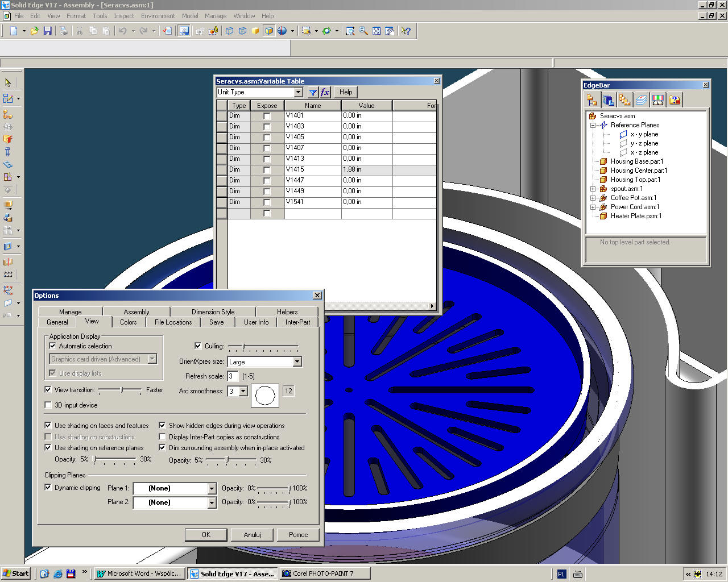Open the OrientXpres size dropdown

(x=297, y=362)
